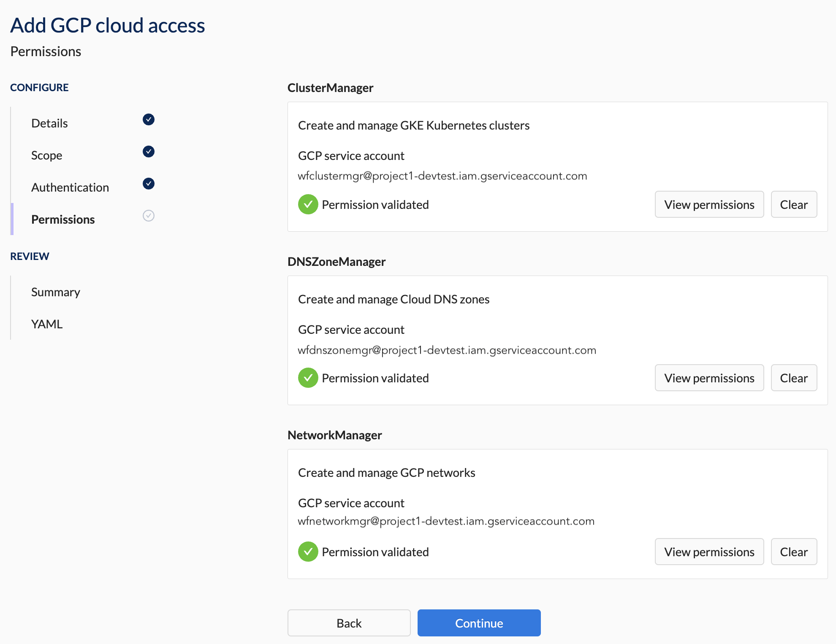The image size is (836, 644).
Task: Click the REVIEW section label
Action: point(30,256)
